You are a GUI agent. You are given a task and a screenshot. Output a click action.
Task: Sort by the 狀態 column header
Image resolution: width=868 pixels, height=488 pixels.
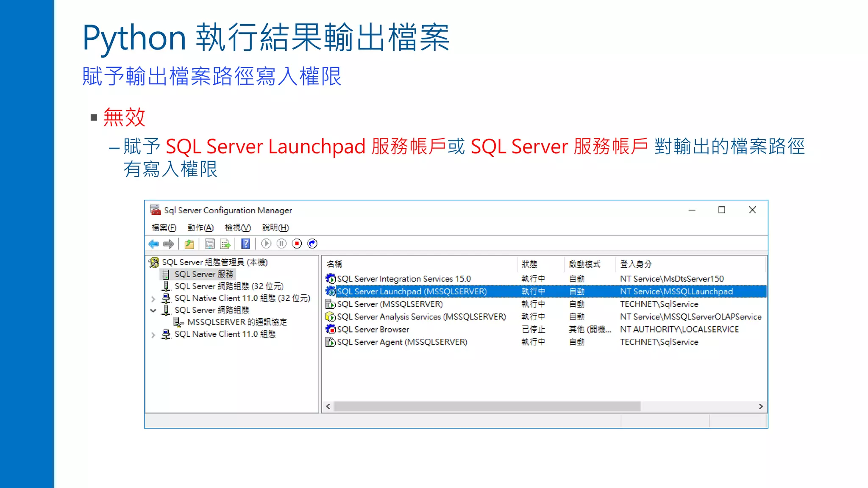540,264
